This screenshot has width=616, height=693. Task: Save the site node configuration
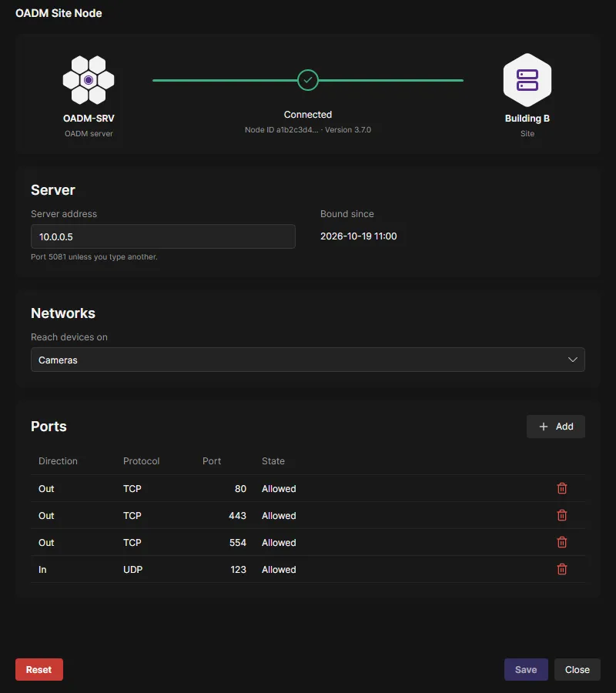coord(527,670)
